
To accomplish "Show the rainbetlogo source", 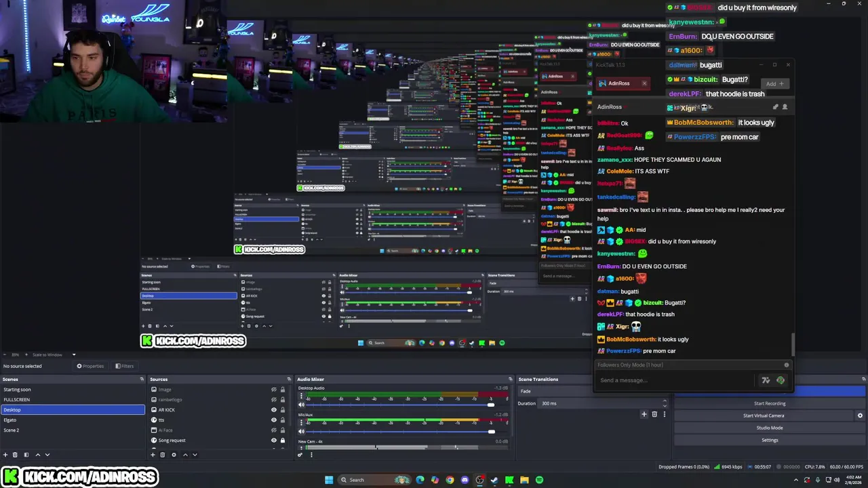I will 274,400.
